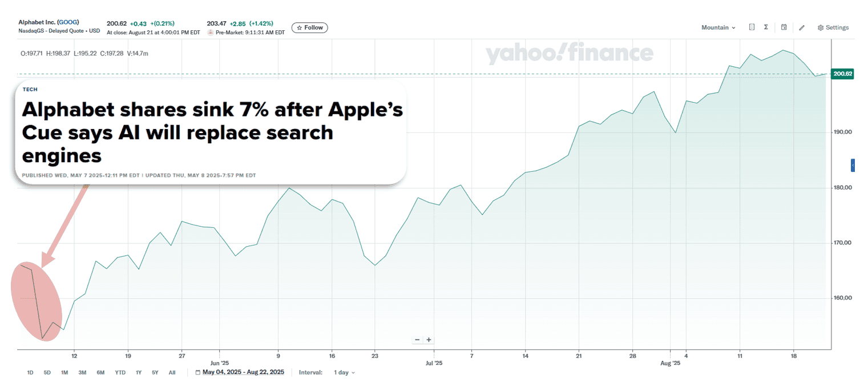Image resolution: width=868 pixels, height=390 pixels.
Task: Switch to the 1D range tab
Action: point(30,372)
